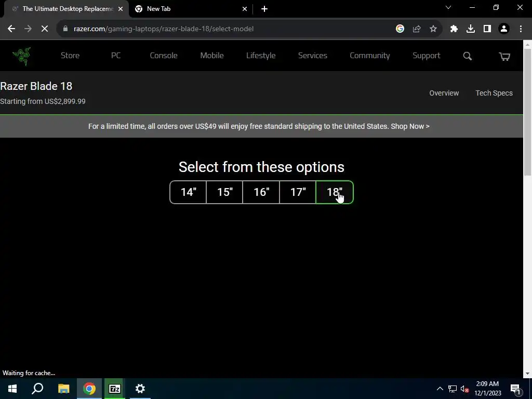The width and height of the screenshot is (532, 399).
Task: Click the padlock site info icon
Action: [65, 29]
